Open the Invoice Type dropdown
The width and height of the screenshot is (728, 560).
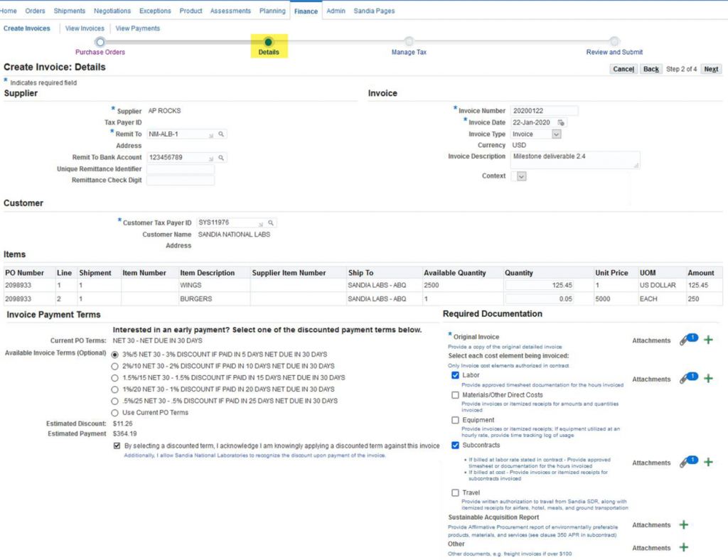pyautogui.click(x=556, y=134)
